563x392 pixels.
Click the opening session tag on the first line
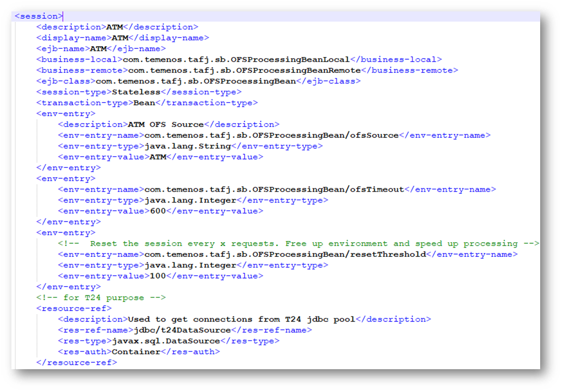[x=39, y=16]
